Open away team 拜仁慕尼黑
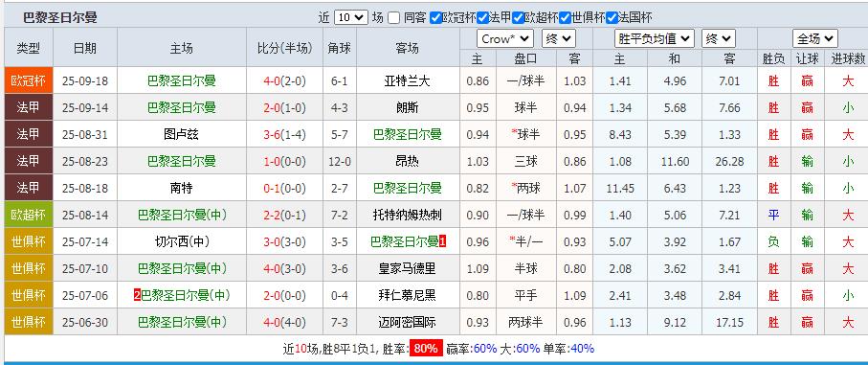Viewport: 868px width, 365px height. pyautogui.click(x=407, y=295)
